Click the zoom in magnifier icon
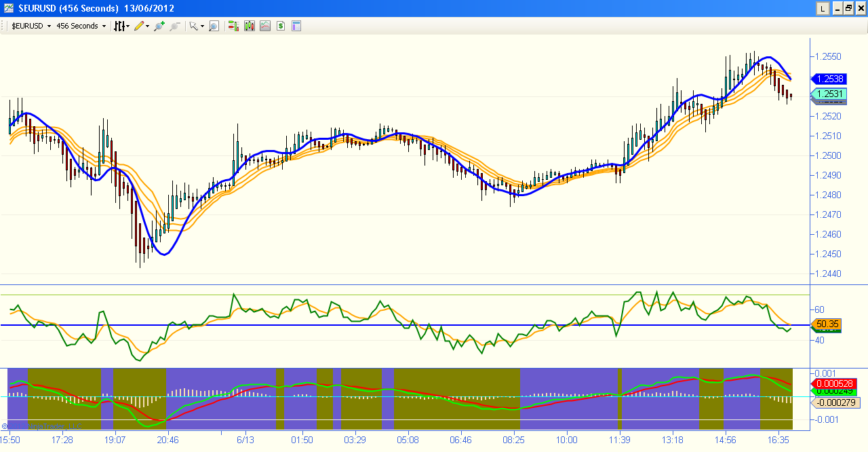Image resolution: width=868 pixels, height=452 pixels. pos(159,26)
